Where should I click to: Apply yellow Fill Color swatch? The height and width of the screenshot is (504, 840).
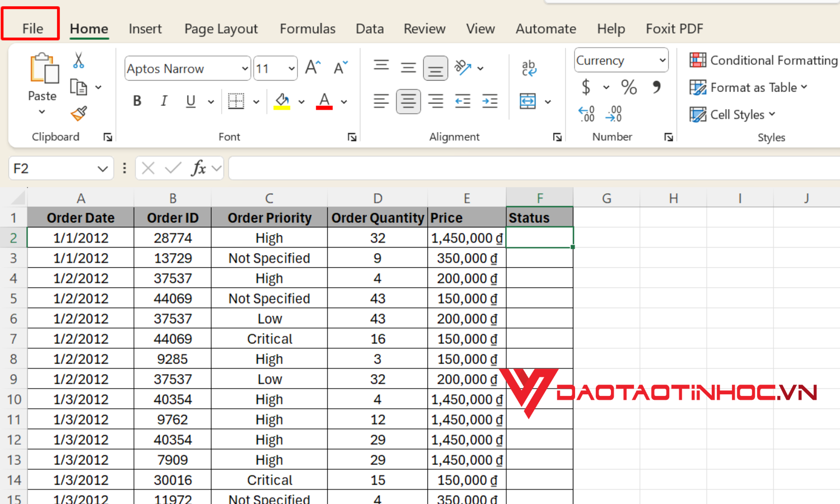pyautogui.click(x=282, y=101)
